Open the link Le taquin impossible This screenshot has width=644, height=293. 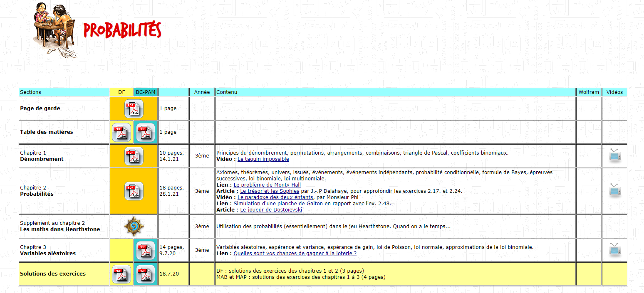tap(263, 159)
